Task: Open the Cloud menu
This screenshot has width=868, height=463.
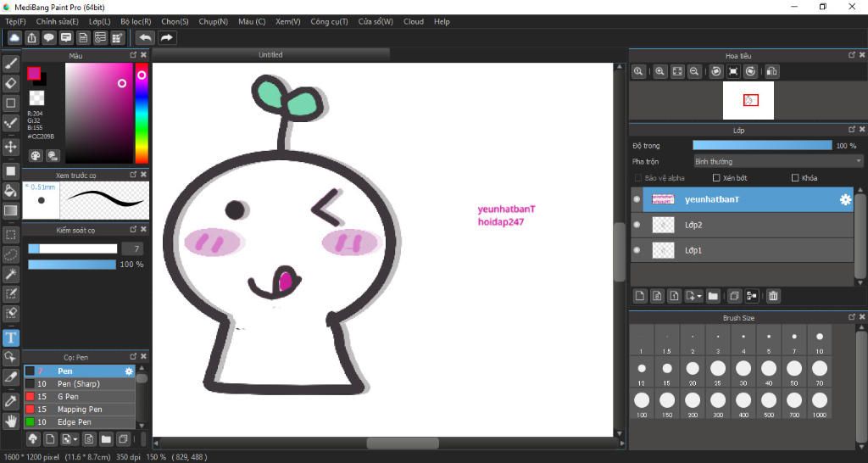Action: [414, 21]
